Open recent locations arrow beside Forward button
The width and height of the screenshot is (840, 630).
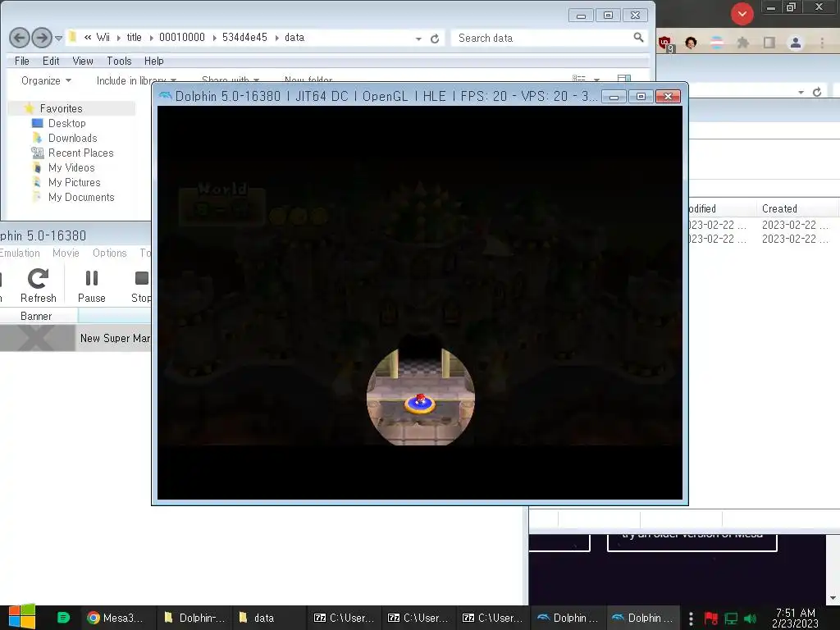click(58, 38)
